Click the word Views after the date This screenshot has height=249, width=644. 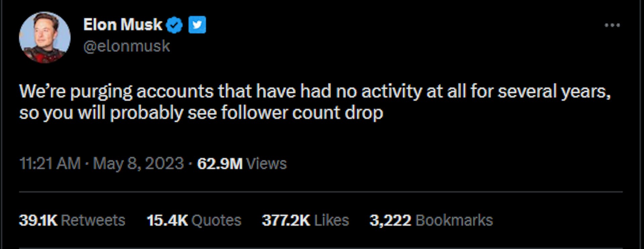coord(266,164)
